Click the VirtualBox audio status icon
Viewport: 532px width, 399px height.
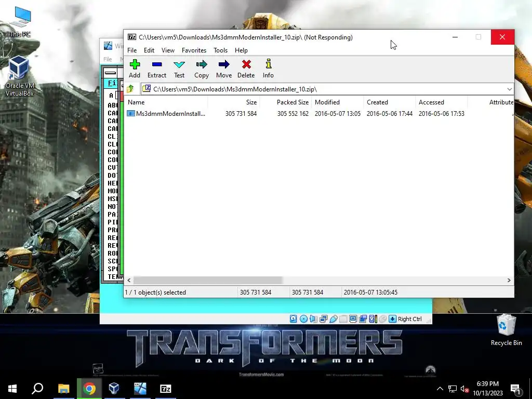pyautogui.click(x=313, y=319)
